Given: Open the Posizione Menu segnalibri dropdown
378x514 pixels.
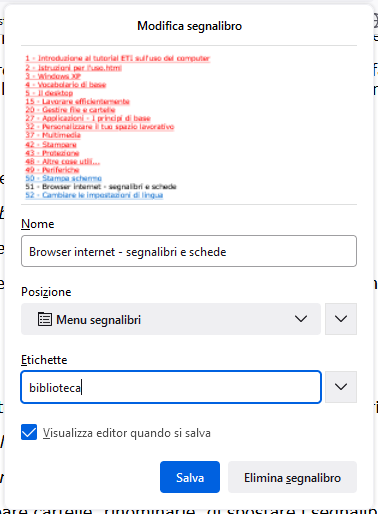Looking at the screenshot, I should tap(171, 319).
